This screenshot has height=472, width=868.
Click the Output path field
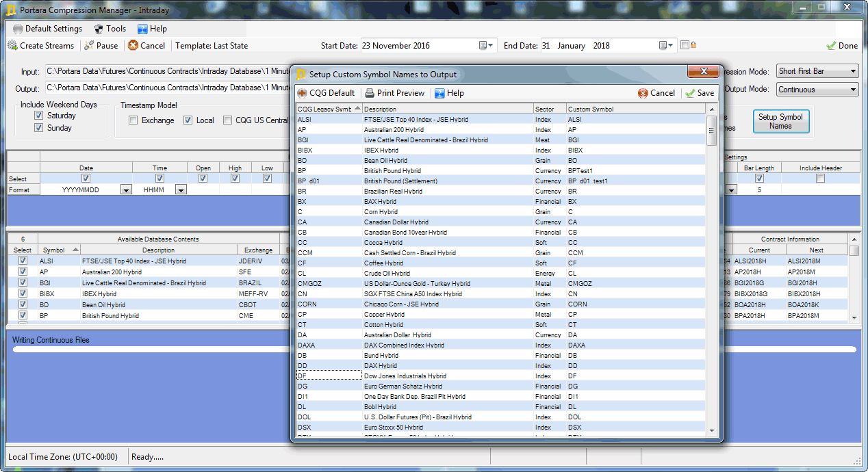168,88
